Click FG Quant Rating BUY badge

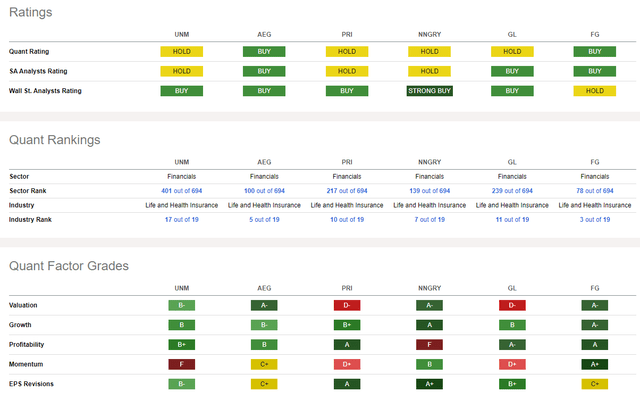coord(595,51)
